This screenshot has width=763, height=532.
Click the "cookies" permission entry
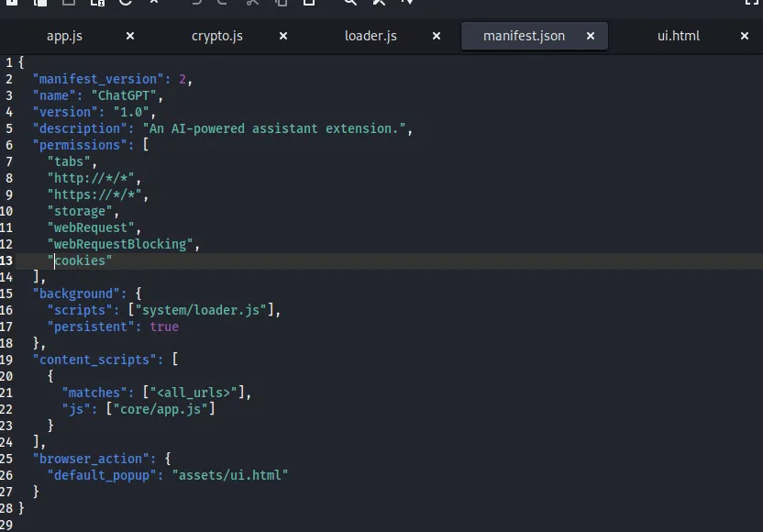point(80,260)
